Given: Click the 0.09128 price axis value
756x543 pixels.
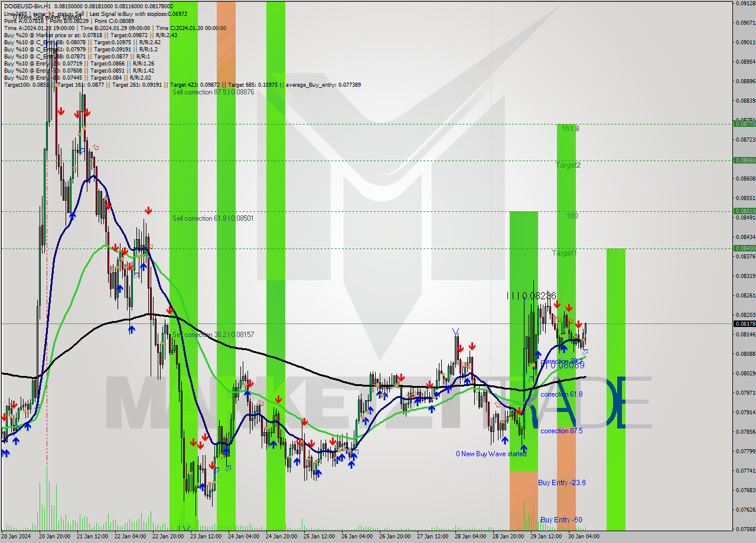Looking at the screenshot, I should point(745,3).
